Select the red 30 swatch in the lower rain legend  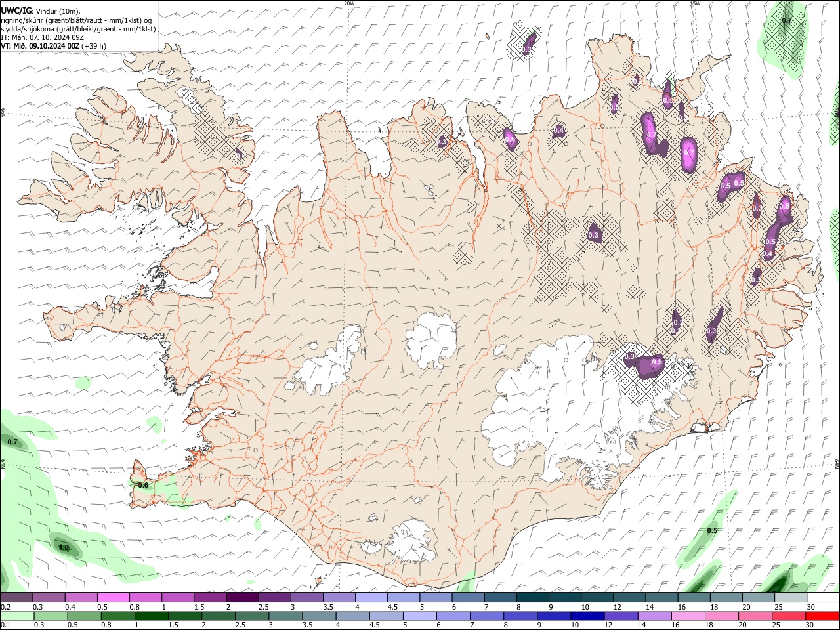tap(822, 616)
